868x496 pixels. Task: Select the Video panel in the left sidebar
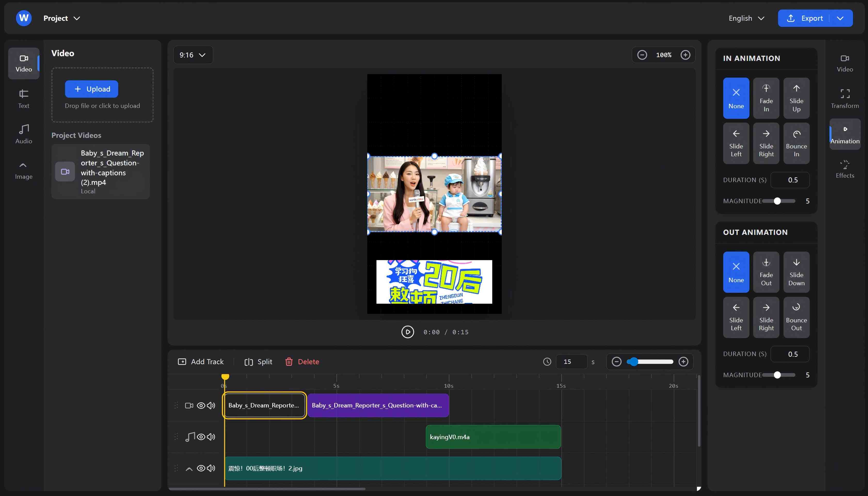tap(23, 63)
